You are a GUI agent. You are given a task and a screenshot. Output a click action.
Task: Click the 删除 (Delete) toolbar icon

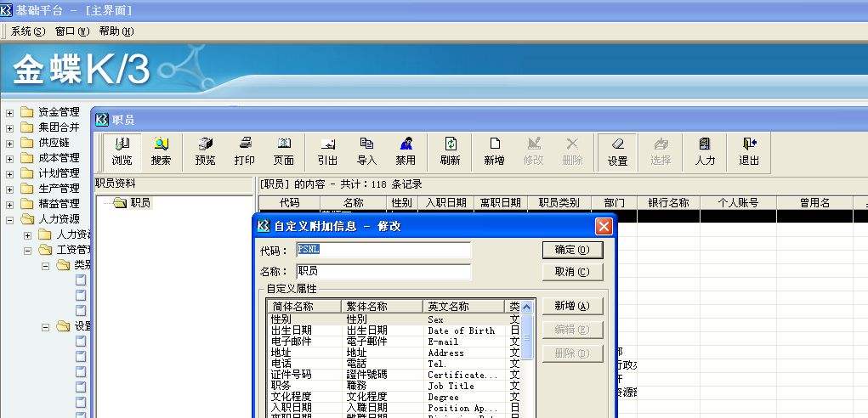tap(572, 152)
